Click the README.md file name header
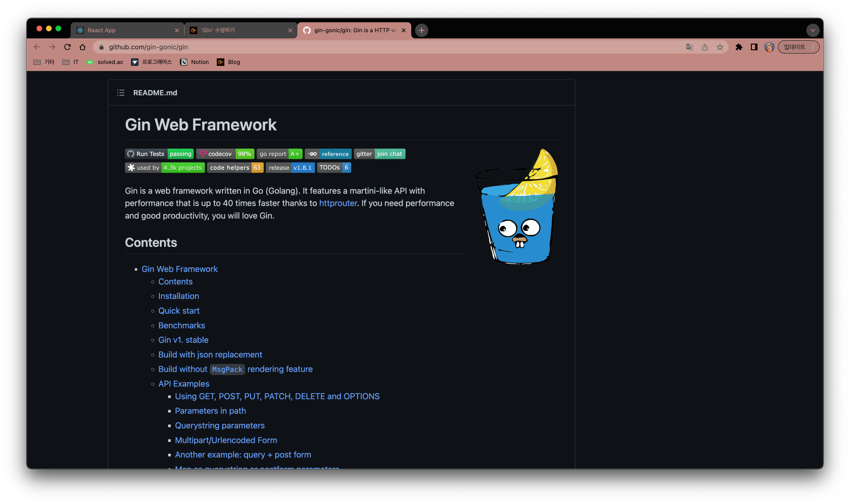Viewport: 850px width, 504px height. (x=155, y=93)
